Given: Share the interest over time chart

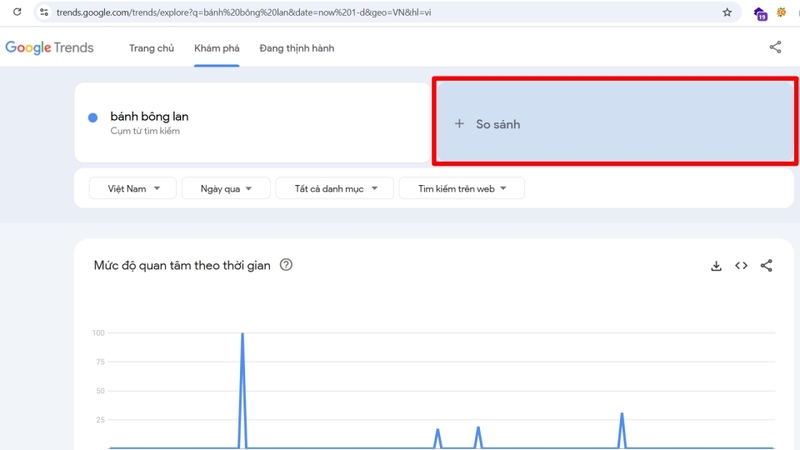Looking at the screenshot, I should [x=766, y=265].
